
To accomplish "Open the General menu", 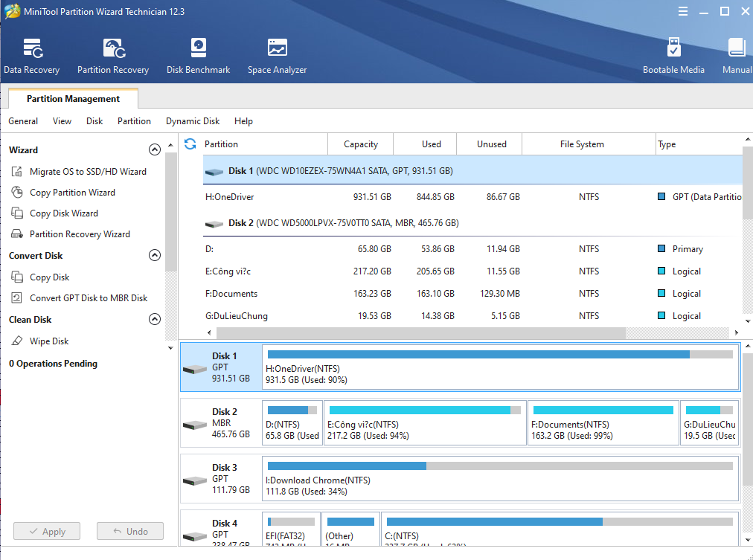I will (x=23, y=121).
